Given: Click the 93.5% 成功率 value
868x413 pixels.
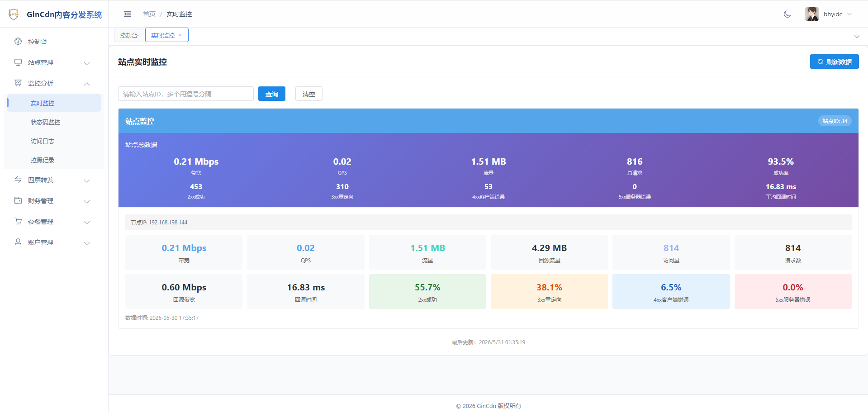Looking at the screenshot, I should tap(781, 161).
